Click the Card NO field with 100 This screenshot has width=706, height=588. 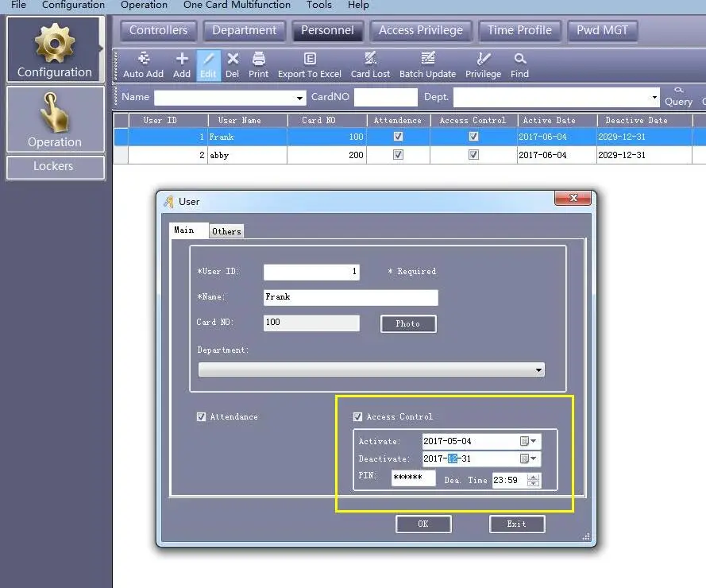point(311,323)
